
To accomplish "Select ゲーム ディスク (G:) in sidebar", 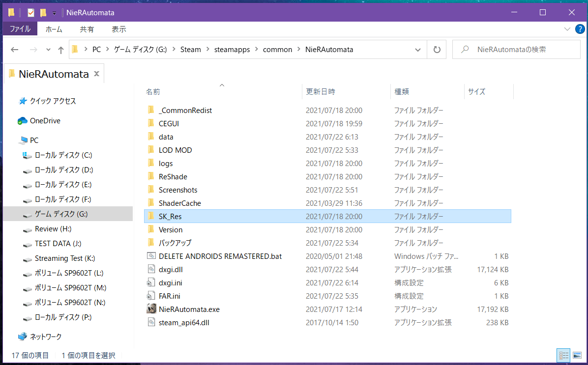I will (x=61, y=214).
